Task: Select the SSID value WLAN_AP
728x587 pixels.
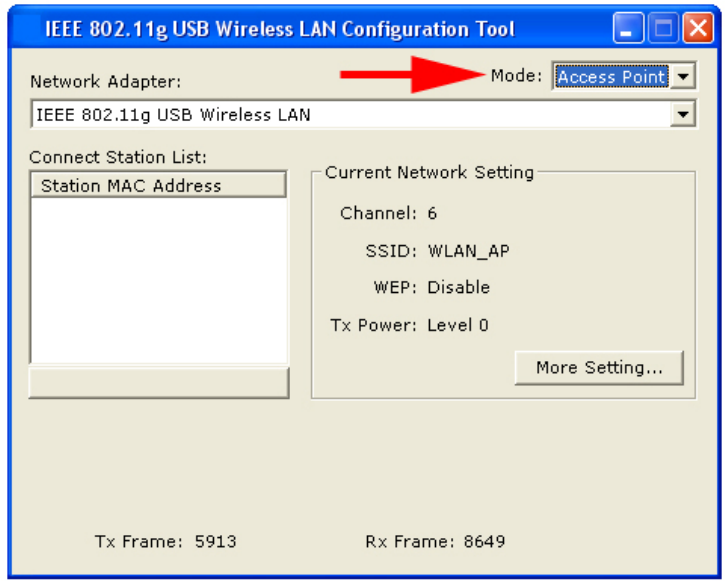Action: (468, 251)
